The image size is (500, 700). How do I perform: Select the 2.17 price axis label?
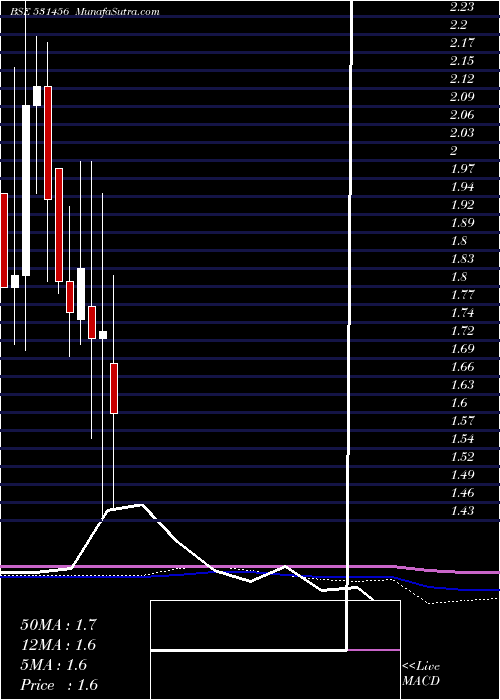(462, 43)
